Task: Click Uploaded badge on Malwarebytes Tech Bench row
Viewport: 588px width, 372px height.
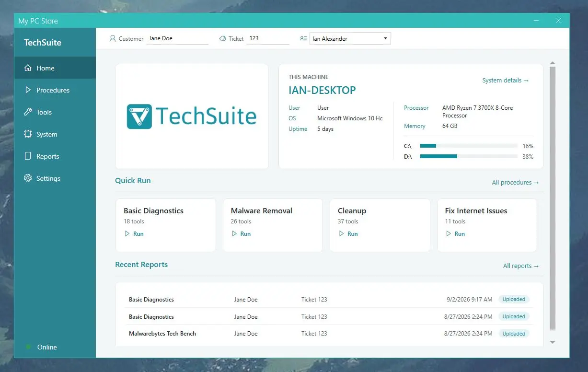Action: click(514, 334)
